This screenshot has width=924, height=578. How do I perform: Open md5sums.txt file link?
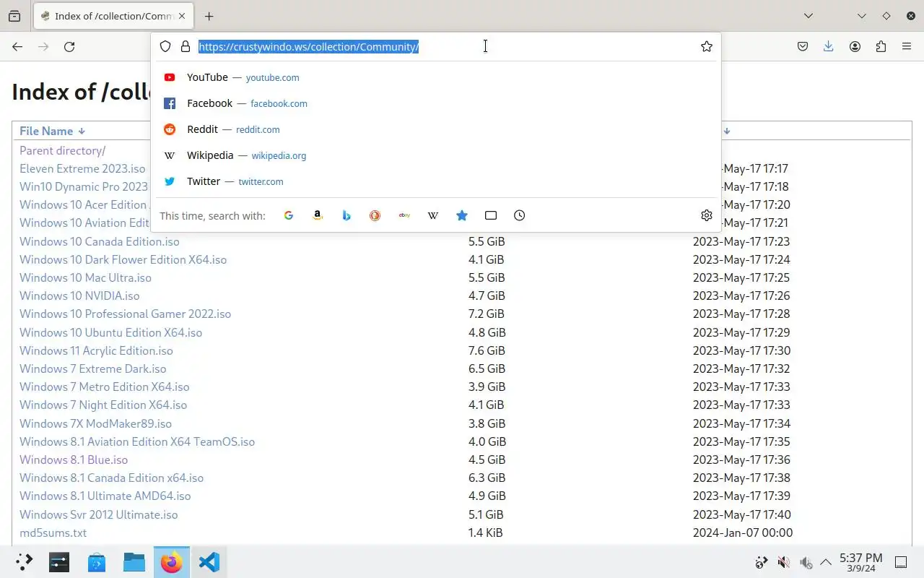53,532
